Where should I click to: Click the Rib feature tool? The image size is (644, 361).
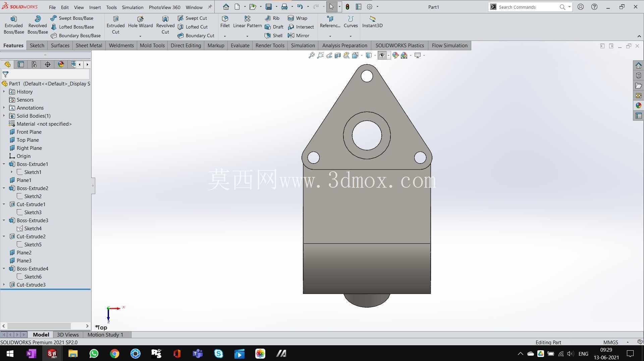click(272, 18)
